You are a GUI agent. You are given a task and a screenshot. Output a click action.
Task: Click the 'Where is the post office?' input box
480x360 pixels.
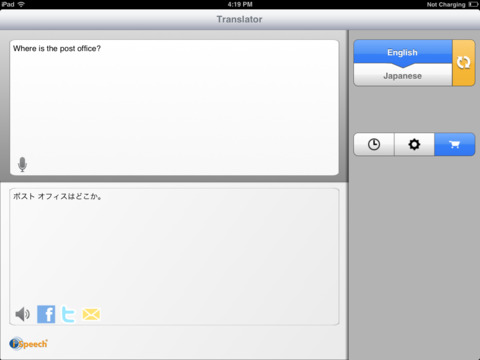tap(174, 107)
